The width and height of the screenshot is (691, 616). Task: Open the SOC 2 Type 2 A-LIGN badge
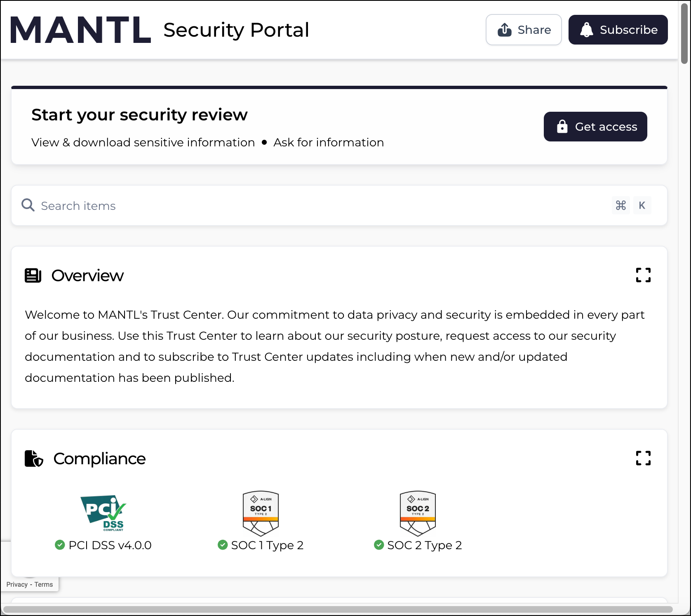click(418, 513)
